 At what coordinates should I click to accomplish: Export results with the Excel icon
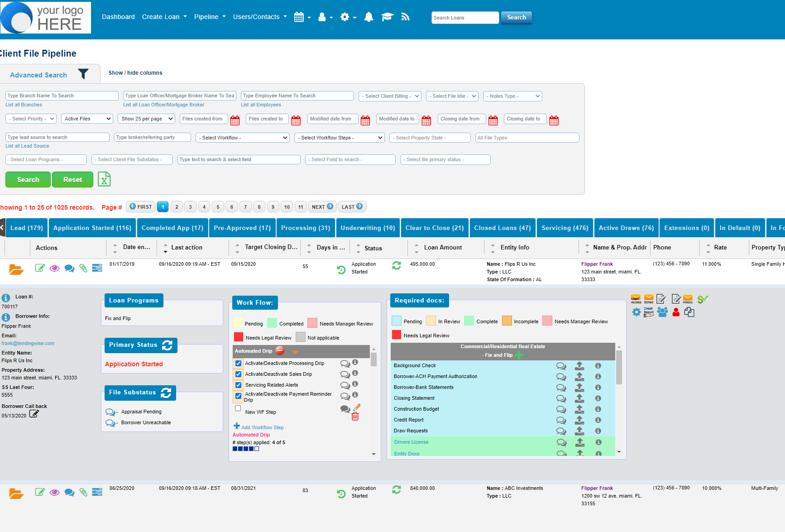click(104, 179)
